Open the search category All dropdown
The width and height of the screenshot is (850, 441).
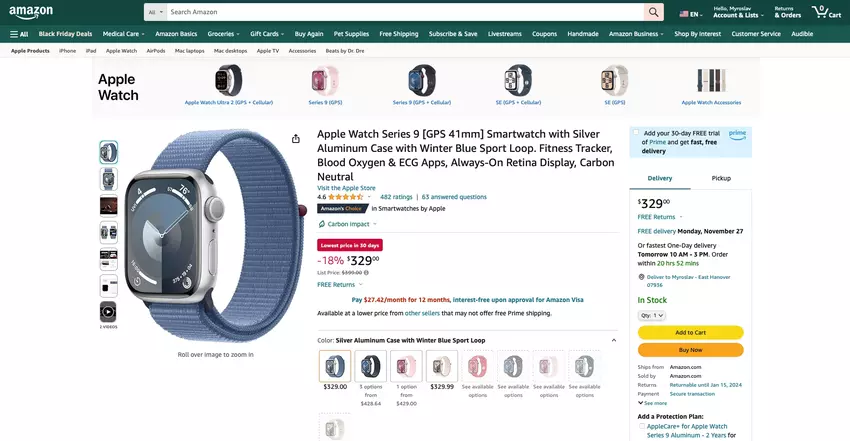click(154, 12)
